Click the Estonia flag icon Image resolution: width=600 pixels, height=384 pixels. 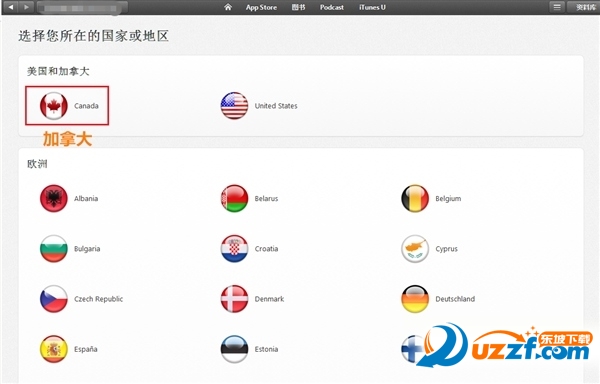(234, 349)
